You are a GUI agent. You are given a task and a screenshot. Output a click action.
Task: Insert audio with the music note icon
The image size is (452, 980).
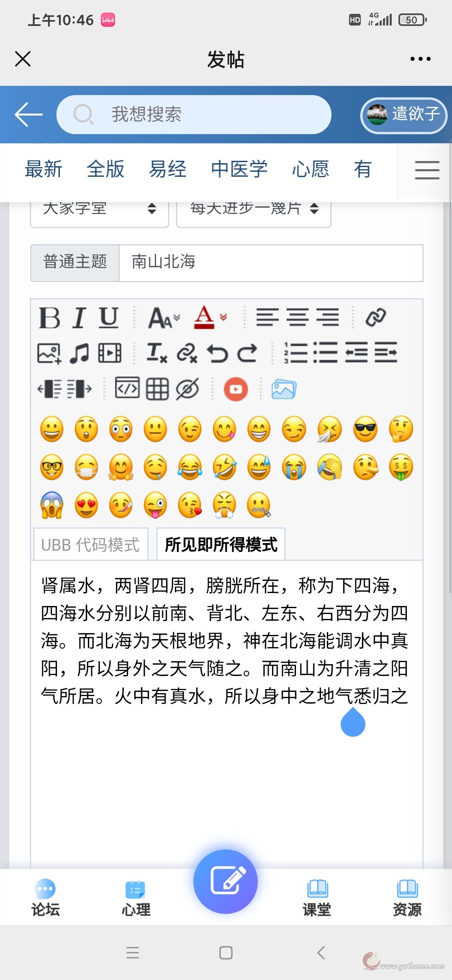point(80,353)
